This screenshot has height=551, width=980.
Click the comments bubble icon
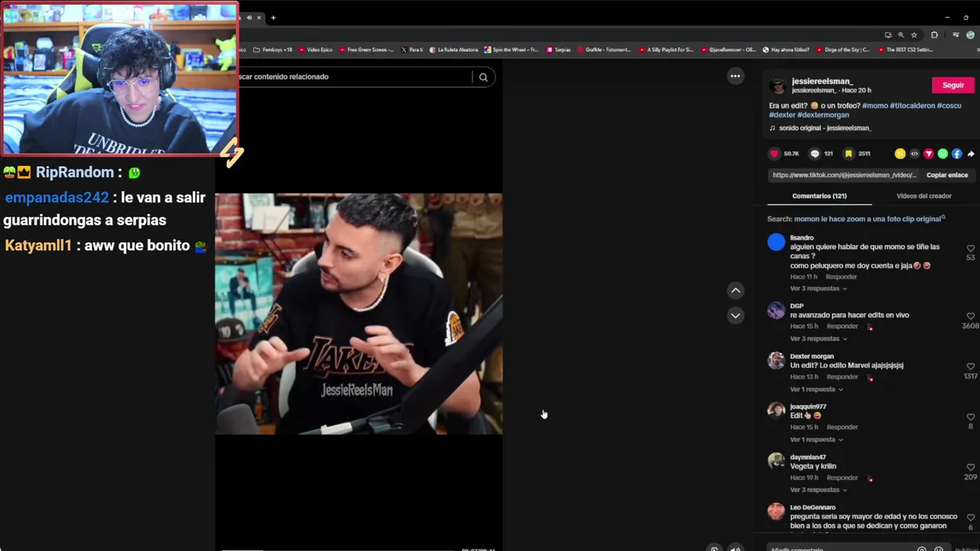815,154
